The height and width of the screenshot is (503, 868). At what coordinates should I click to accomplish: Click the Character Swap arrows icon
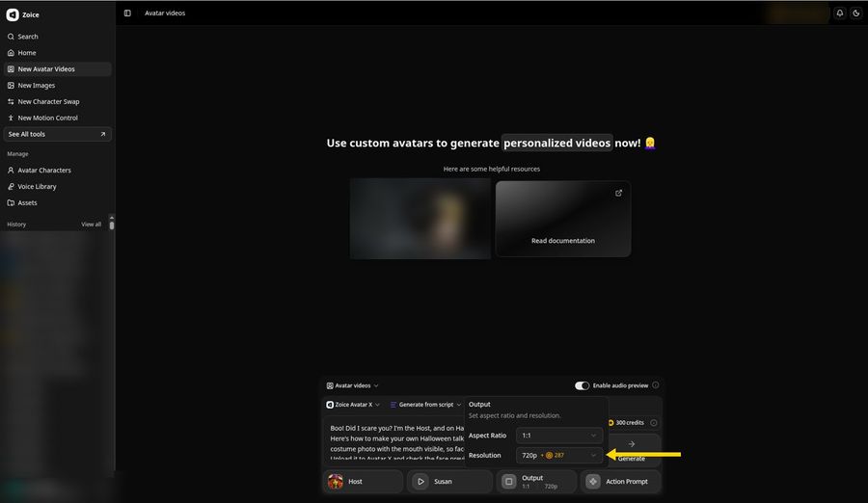[11, 102]
